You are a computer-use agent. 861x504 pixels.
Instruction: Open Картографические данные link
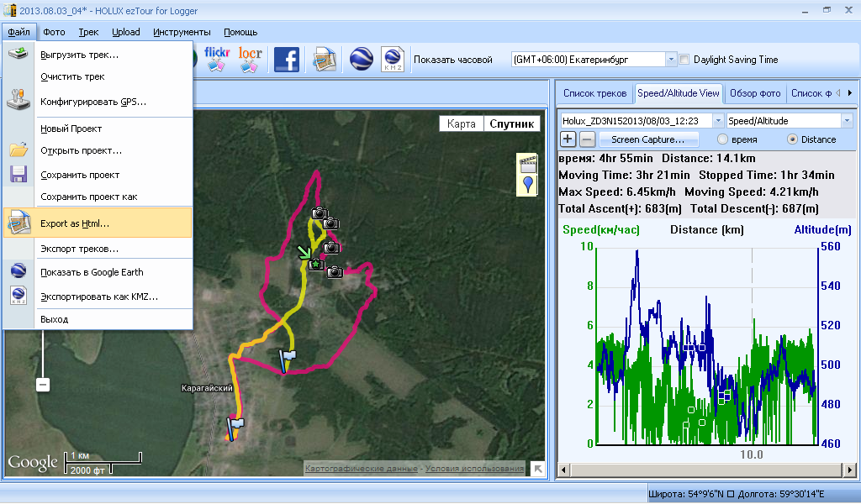point(361,469)
